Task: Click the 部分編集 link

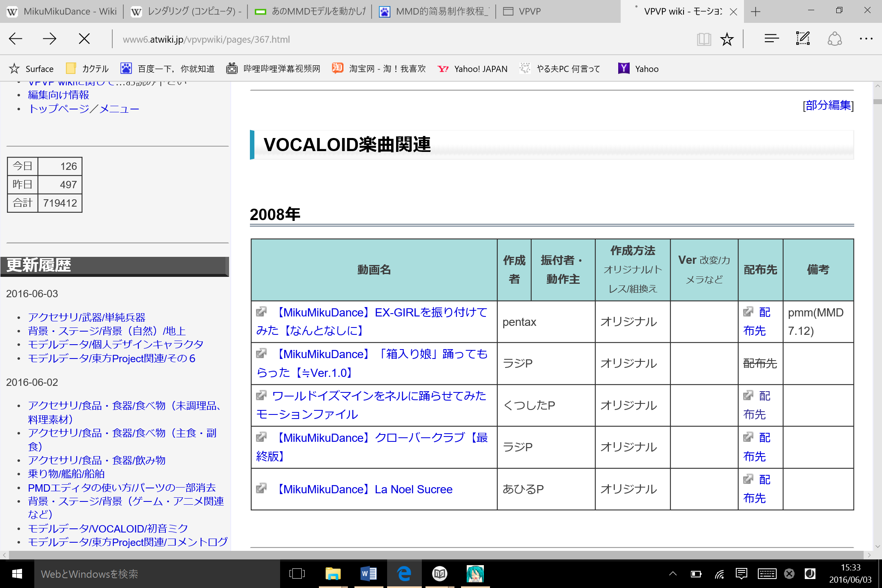Action: (x=828, y=105)
